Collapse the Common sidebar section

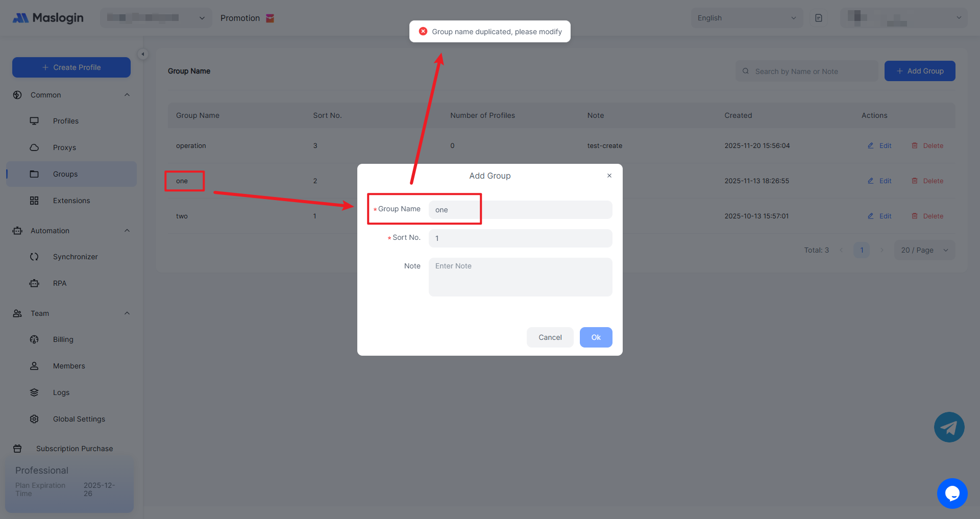click(127, 95)
